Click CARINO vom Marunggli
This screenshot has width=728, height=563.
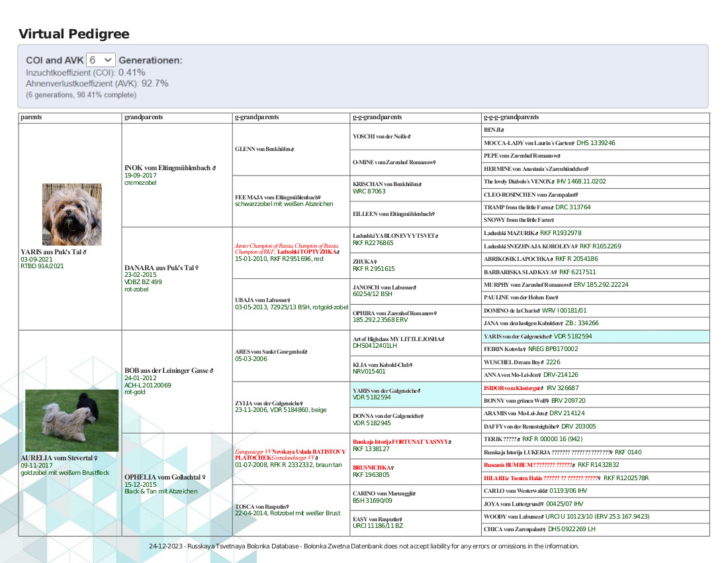click(384, 493)
